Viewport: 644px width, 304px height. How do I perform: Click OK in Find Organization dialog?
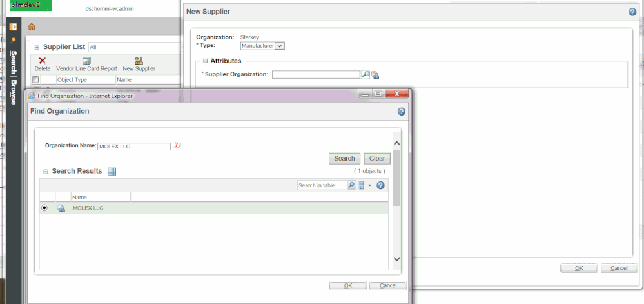[348, 285]
